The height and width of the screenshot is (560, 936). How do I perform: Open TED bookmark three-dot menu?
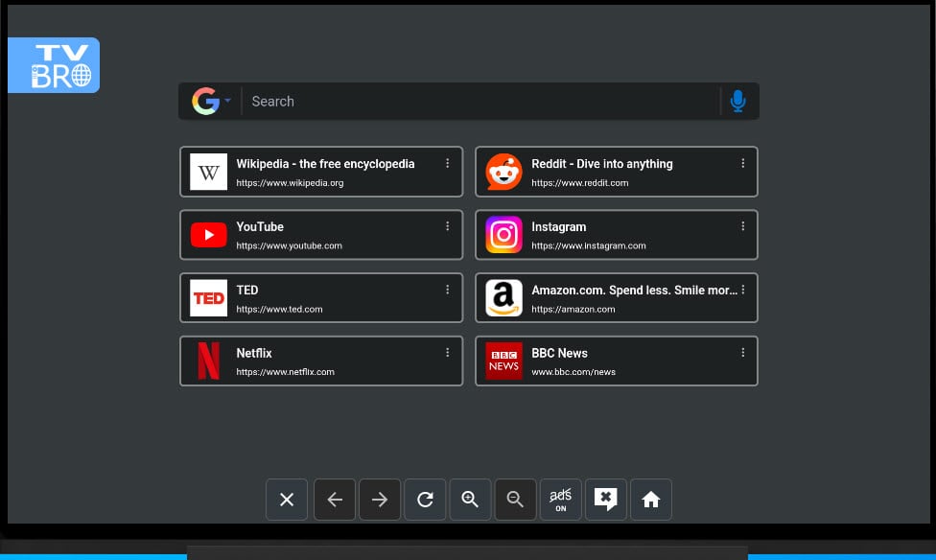[447, 290]
